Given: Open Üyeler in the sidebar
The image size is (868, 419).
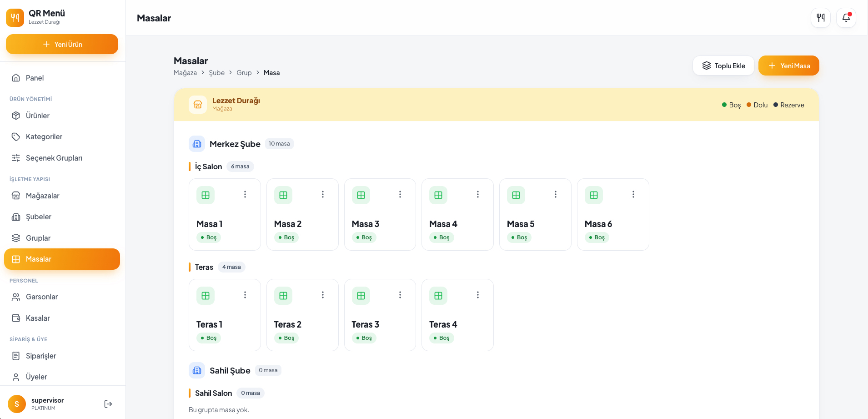Looking at the screenshot, I should pyautogui.click(x=62, y=377).
